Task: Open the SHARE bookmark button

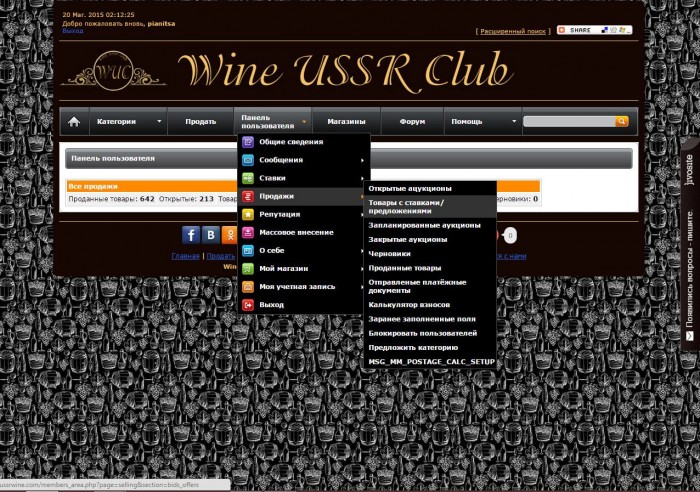Action: 595,30
